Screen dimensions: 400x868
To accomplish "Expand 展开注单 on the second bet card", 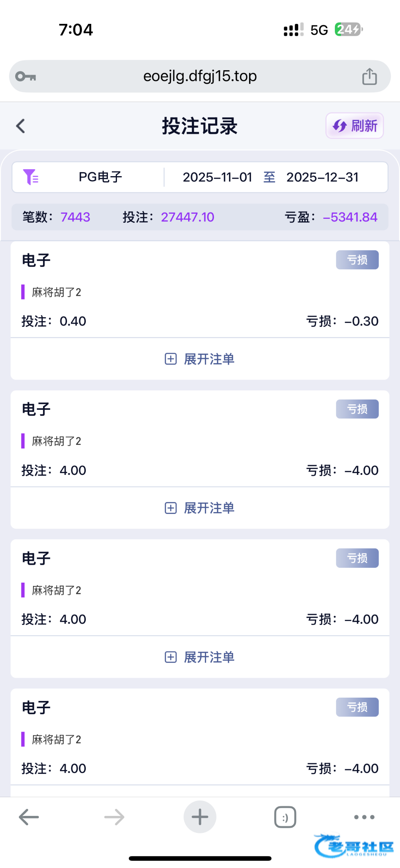I will coord(200,508).
